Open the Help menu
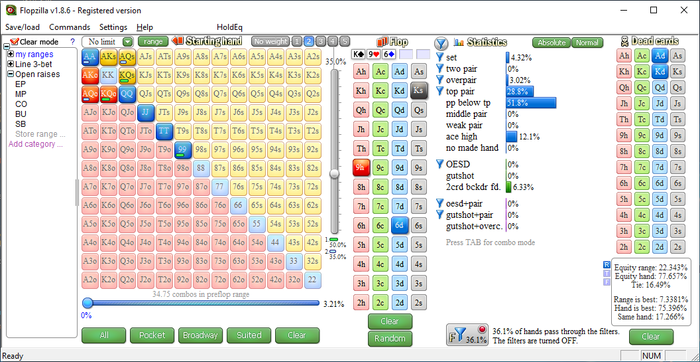 tap(145, 27)
